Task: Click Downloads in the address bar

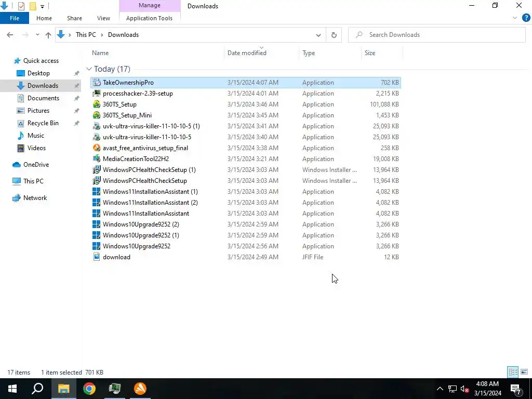Action: click(123, 35)
